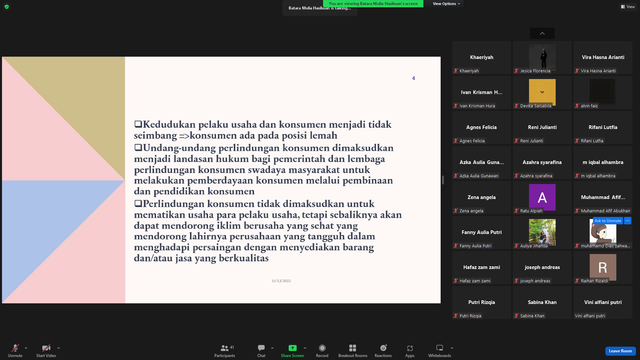Select the Fanny Aulia Putri tile
This screenshot has width=640, height=360.
click(x=482, y=233)
